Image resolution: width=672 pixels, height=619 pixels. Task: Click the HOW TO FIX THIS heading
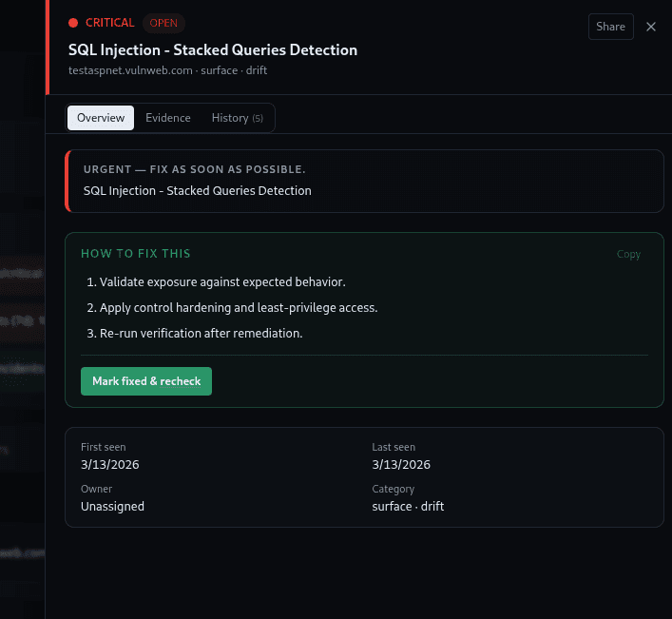pos(136,254)
